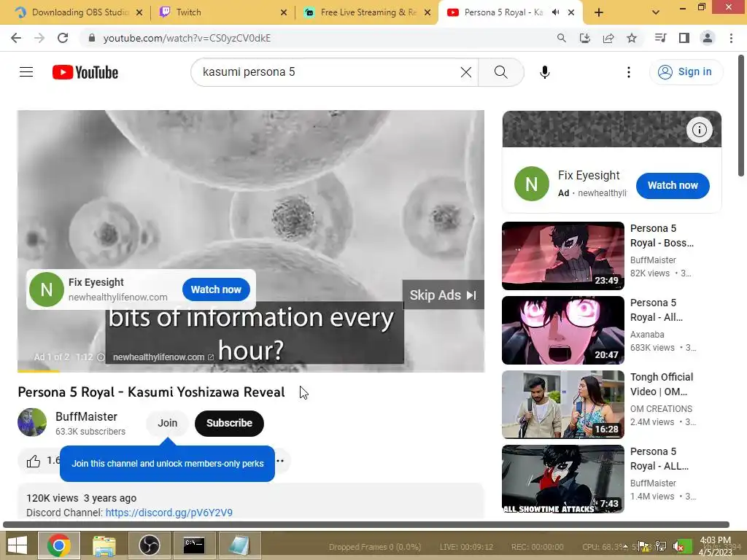Toggle Chrome side panel icon
Viewport: 747px width, 560px height.
pos(684,38)
